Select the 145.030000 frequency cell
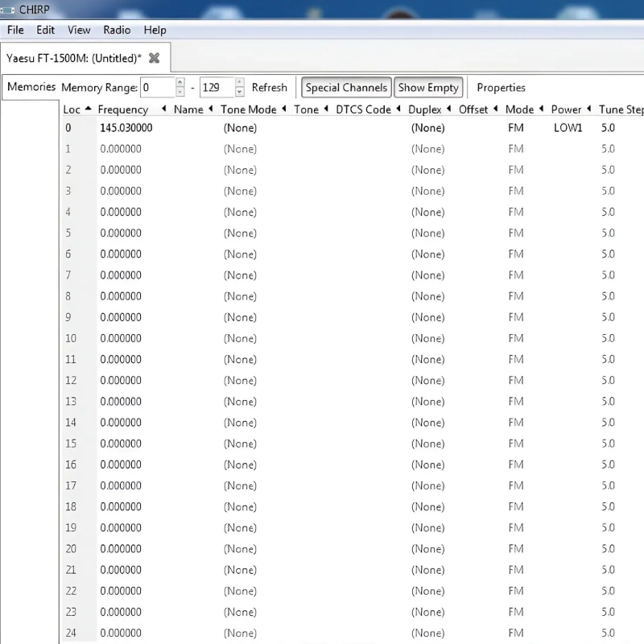 click(126, 128)
